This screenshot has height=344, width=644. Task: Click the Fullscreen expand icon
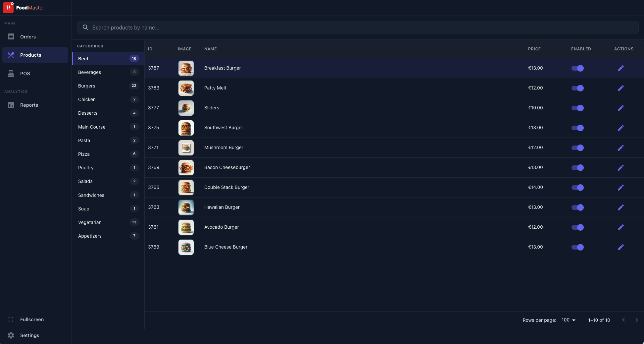(x=11, y=319)
